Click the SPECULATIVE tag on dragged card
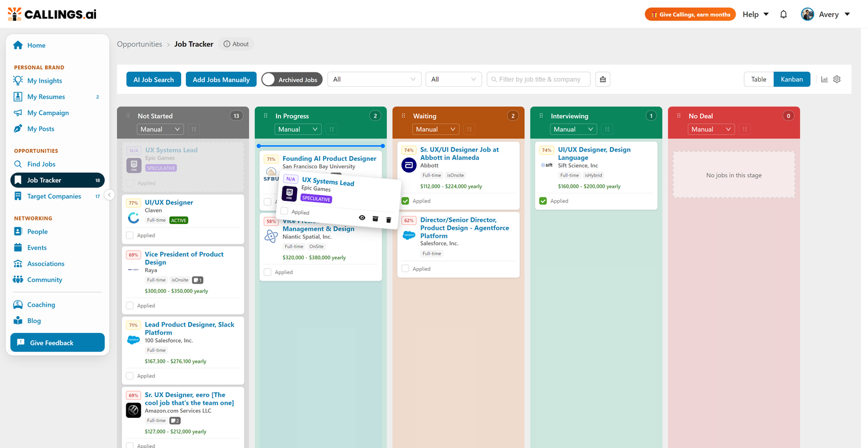Viewport: 868px width, 448px height. [316, 199]
